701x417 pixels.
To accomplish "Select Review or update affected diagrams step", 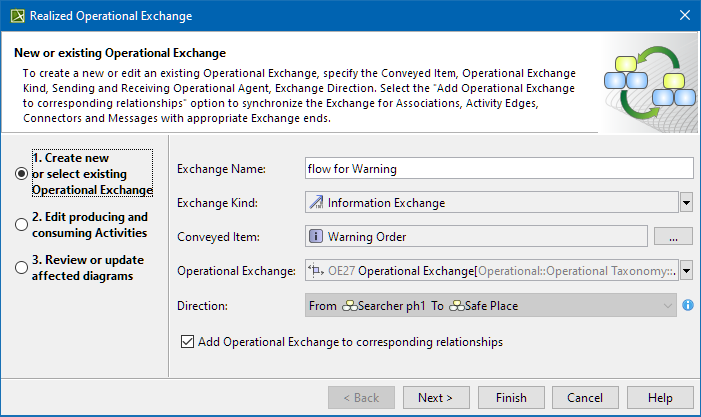I will 21,268.
